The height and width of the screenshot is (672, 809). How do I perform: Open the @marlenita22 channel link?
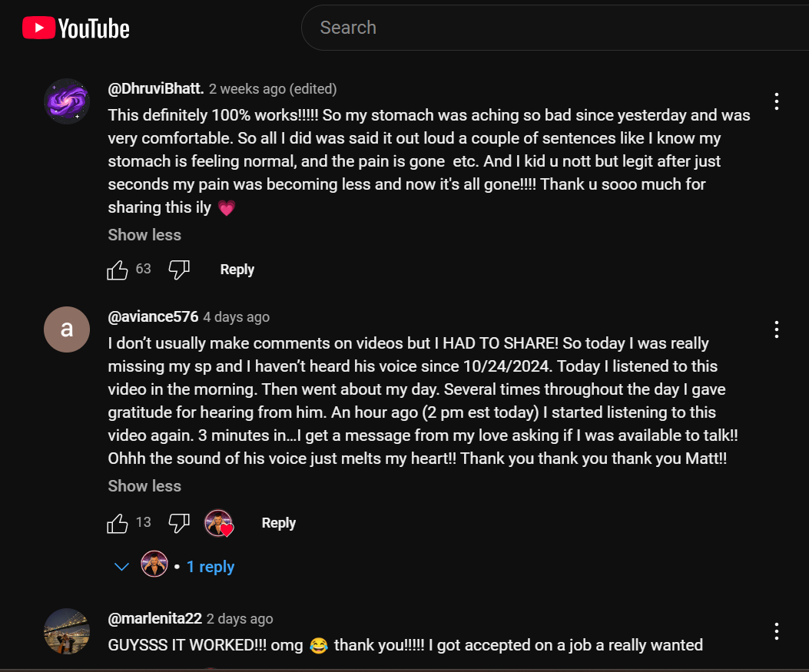coord(155,619)
